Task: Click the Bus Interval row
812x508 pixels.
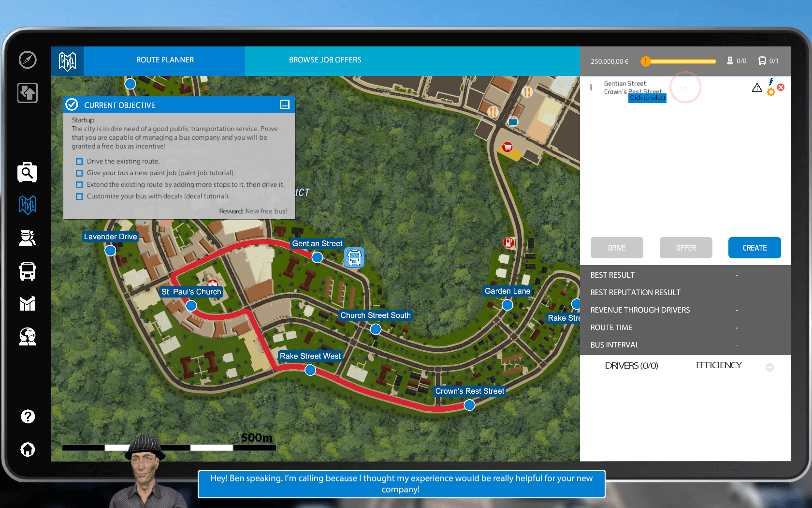Action: tap(685, 345)
